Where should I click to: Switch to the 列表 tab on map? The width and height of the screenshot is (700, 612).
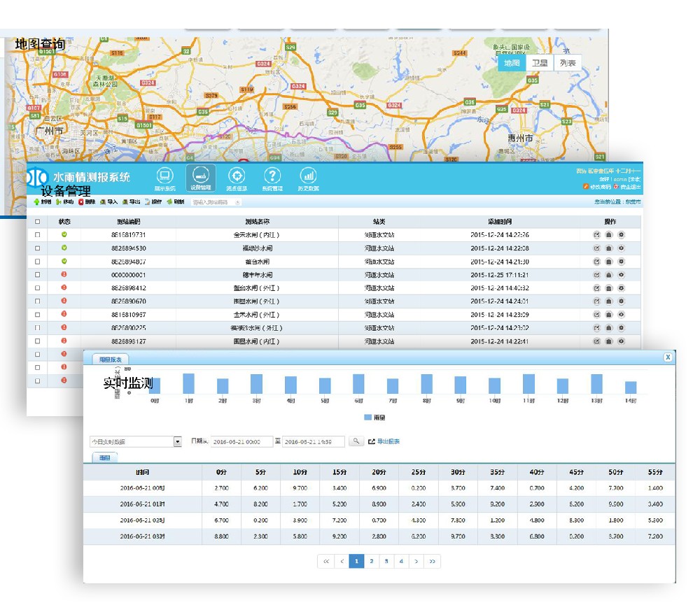click(568, 63)
